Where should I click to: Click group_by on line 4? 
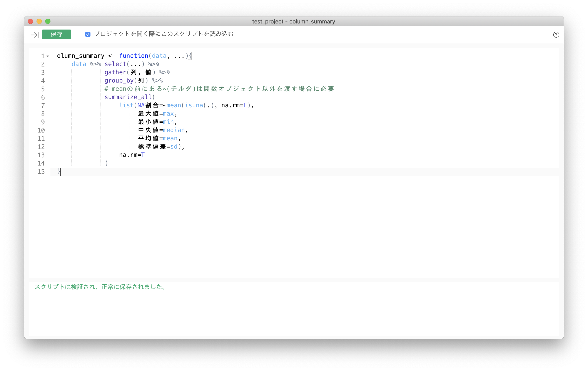tap(119, 81)
